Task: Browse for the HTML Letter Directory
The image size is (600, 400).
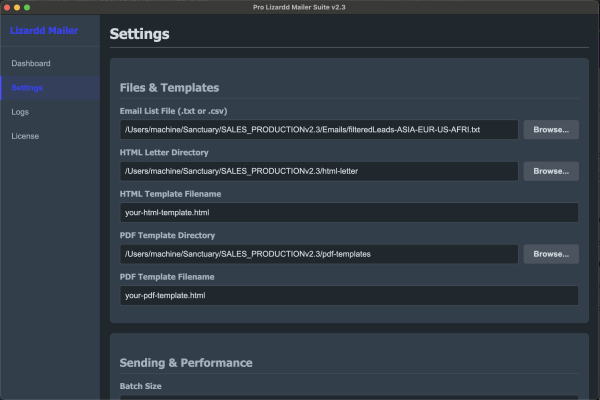Action: tap(550, 171)
